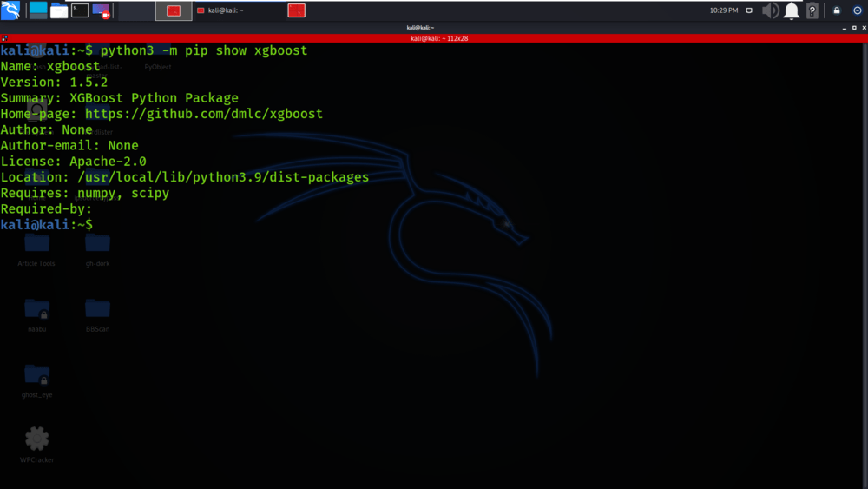The width and height of the screenshot is (868, 489).
Task: Open the screen recorder launcher icon
Action: coord(102,10)
